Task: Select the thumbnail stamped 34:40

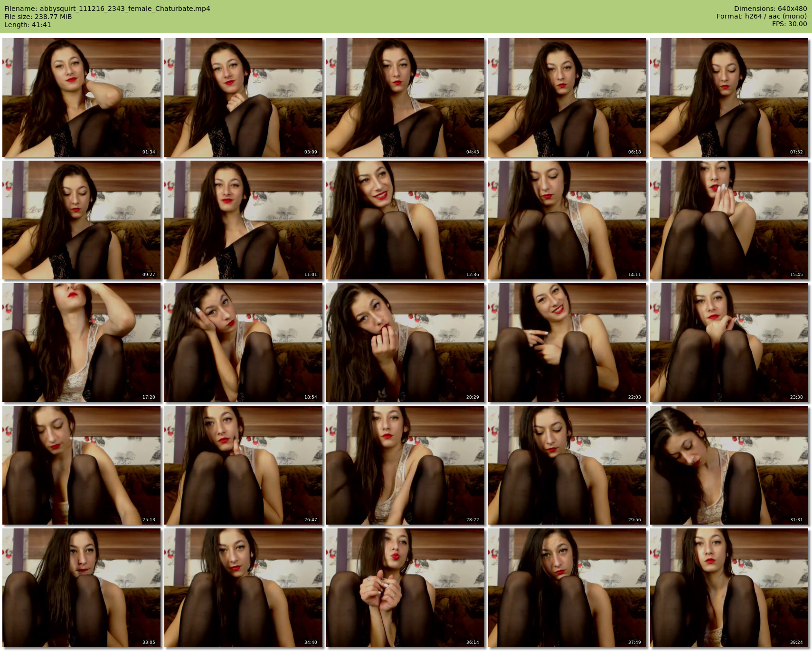Action: [244, 588]
